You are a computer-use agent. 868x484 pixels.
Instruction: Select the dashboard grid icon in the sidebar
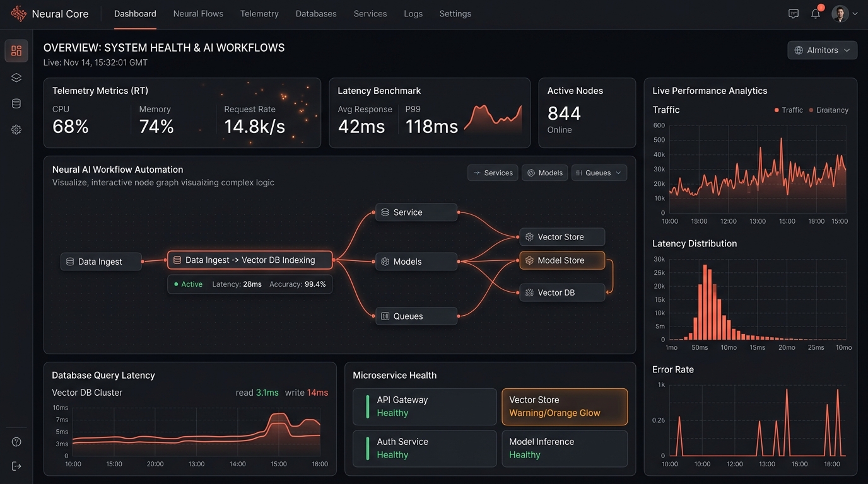pyautogui.click(x=16, y=51)
